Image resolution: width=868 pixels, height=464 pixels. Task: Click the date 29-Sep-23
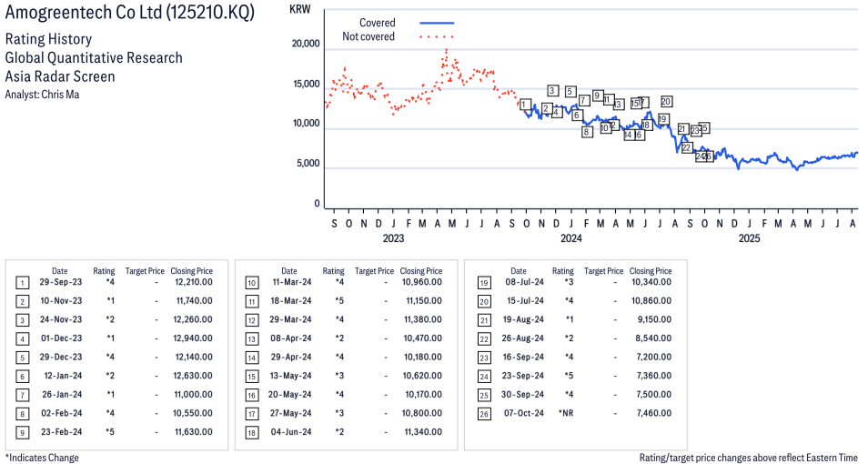(x=60, y=282)
